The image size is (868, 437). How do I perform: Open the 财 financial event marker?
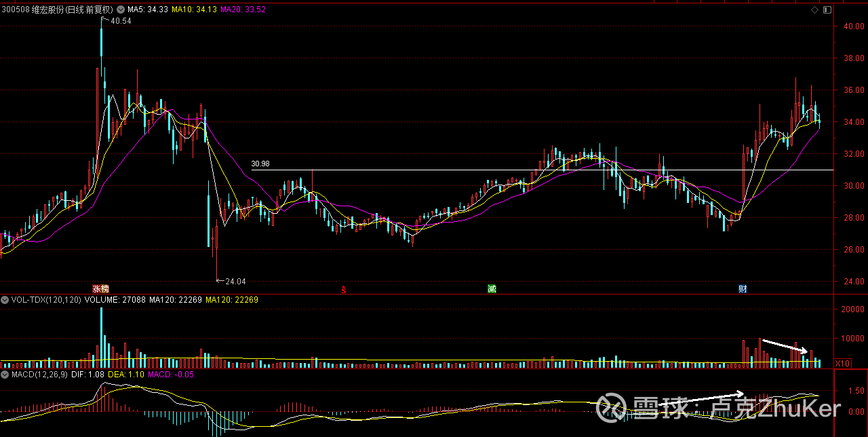click(x=743, y=289)
